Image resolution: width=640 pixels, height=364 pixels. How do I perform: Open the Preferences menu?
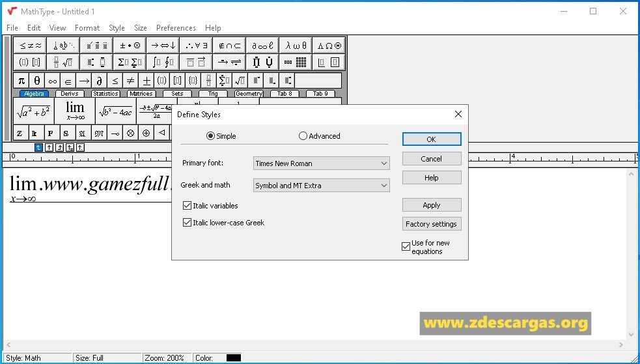176,28
